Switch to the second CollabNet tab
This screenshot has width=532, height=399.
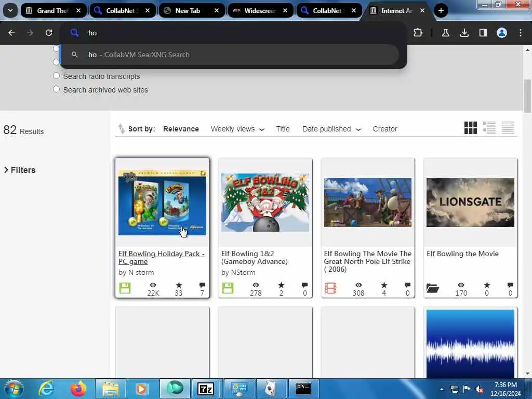click(328, 10)
